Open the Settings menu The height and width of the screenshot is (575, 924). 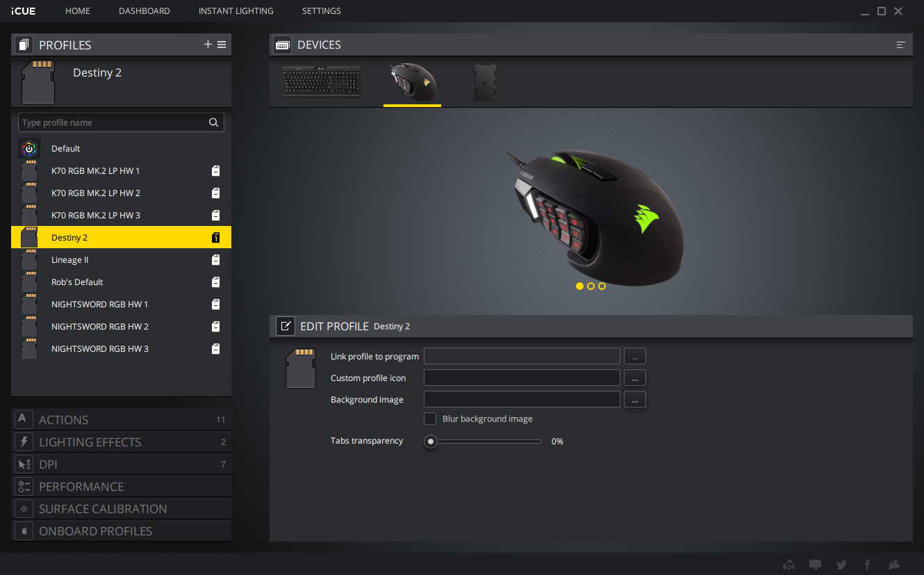[x=321, y=11]
